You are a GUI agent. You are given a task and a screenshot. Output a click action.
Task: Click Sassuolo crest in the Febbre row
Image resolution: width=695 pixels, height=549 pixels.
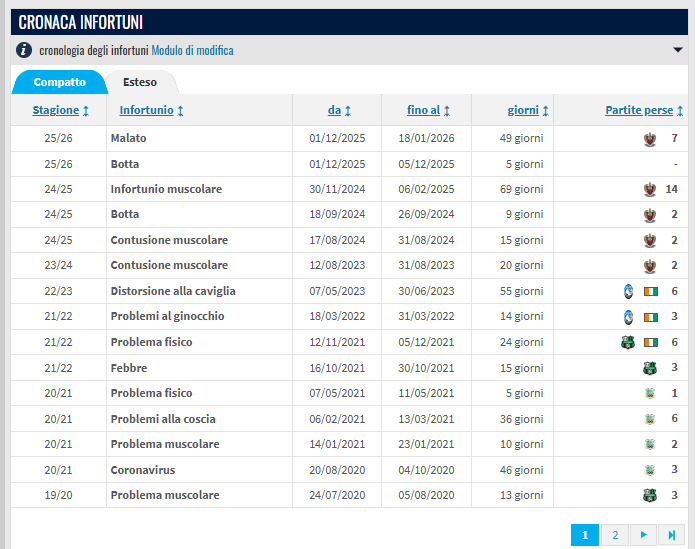(x=650, y=368)
